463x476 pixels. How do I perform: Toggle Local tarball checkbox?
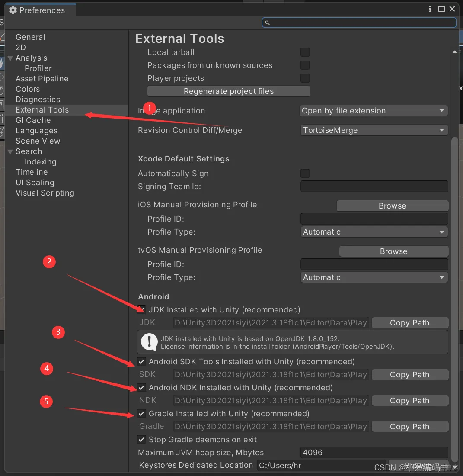[x=305, y=52]
